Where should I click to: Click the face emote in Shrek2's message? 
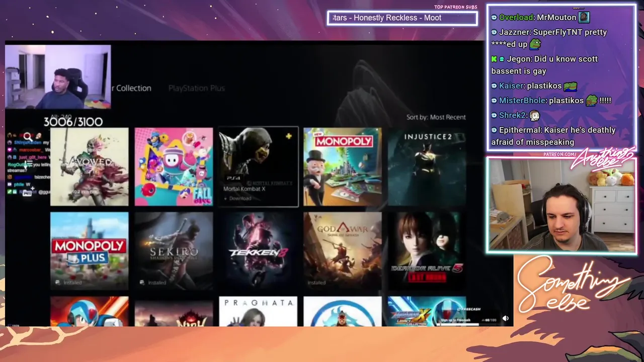[x=534, y=116]
